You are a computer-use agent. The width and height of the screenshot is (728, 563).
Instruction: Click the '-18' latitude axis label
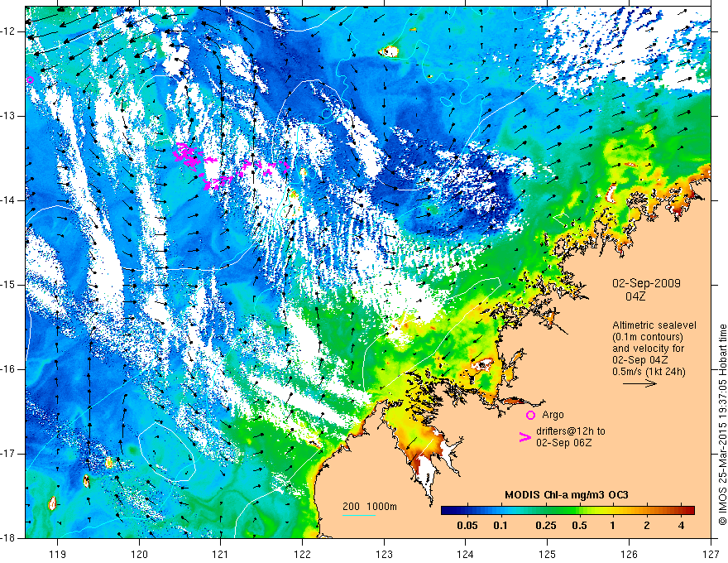pyautogui.click(x=9, y=538)
